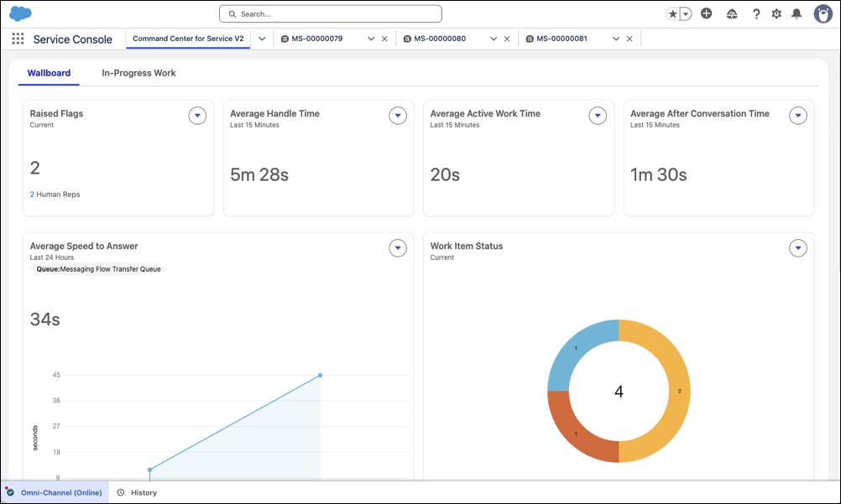The width and height of the screenshot is (841, 504).
Task: Switch to the MS-00000081 tab
Action: (562, 39)
